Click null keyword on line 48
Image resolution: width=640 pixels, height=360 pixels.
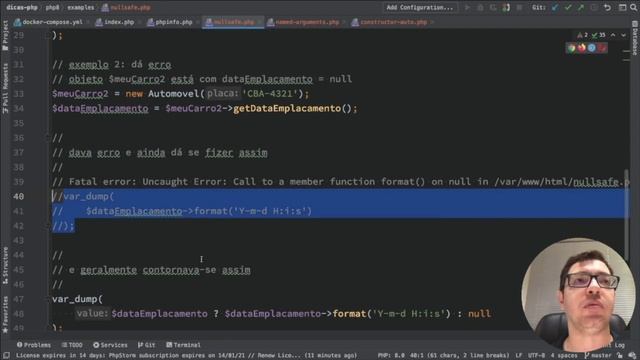tap(479, 313)
